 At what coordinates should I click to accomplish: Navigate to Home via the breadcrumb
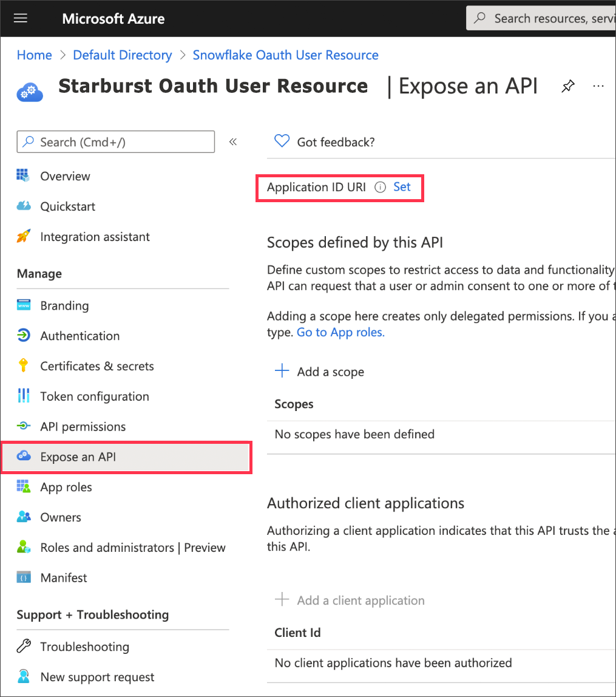34,55
